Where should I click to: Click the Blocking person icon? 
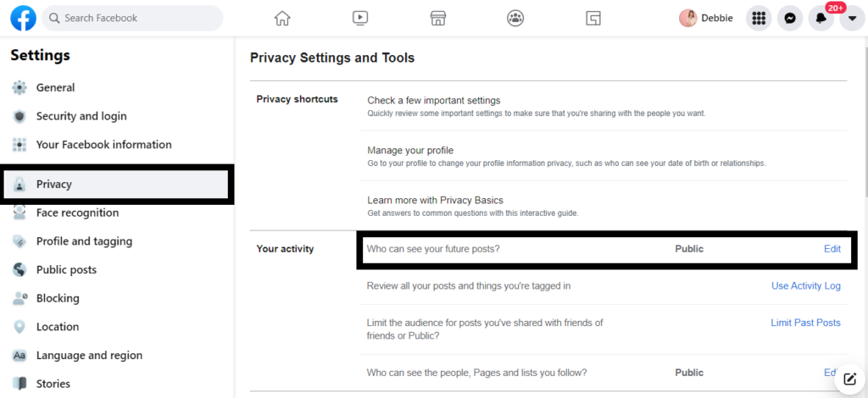tap(19, 298)
